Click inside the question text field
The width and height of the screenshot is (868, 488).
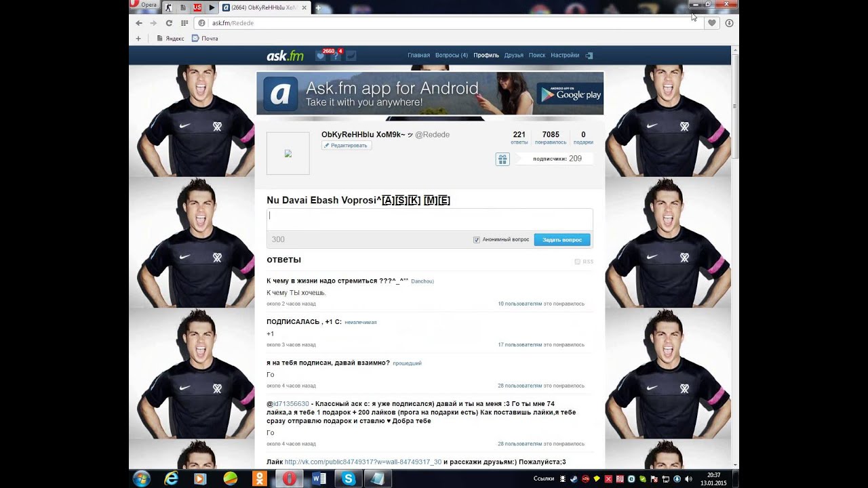point(429,220)
